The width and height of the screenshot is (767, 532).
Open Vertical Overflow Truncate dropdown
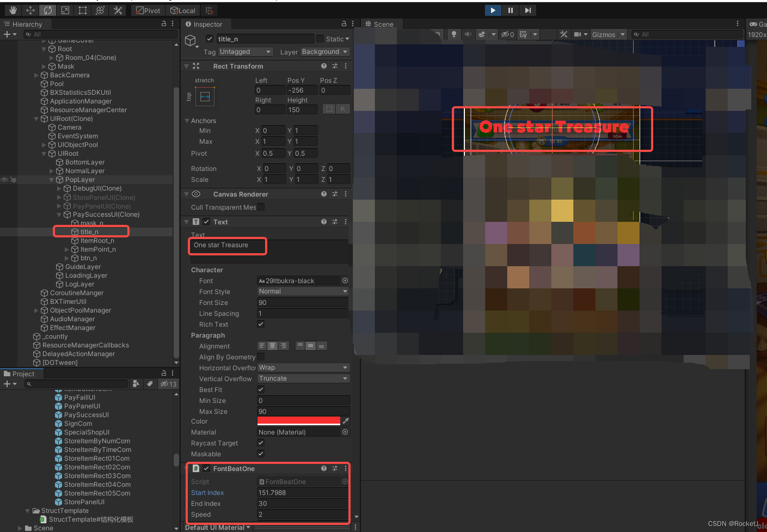pyautogui.click(x=303, y=378)
